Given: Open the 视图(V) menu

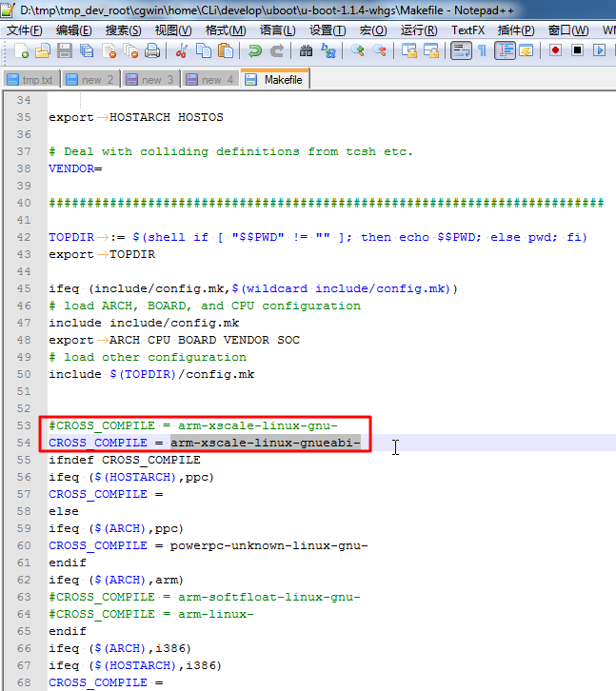Looking at the screenshot, I should (x=173, y=30).
